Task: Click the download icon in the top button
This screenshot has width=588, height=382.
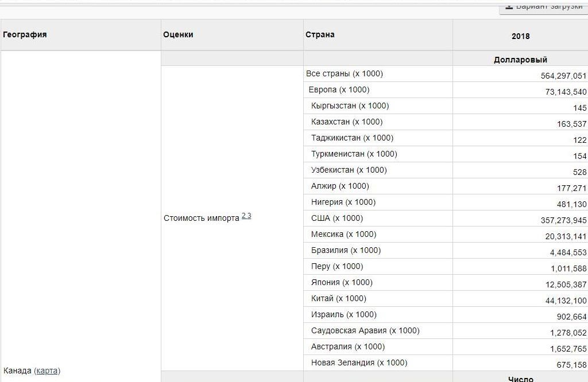Action: pos(509,6)
